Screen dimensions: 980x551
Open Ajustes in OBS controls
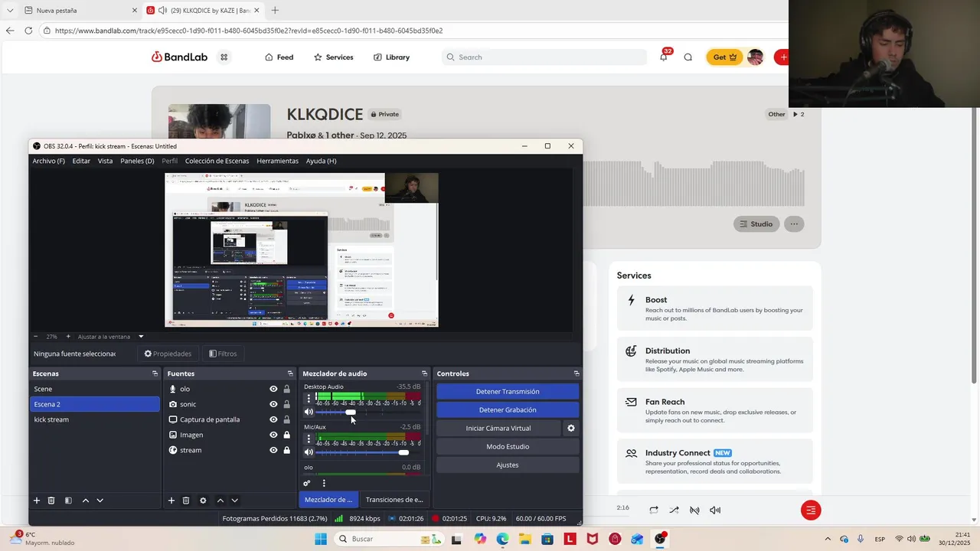coord(508,465)
